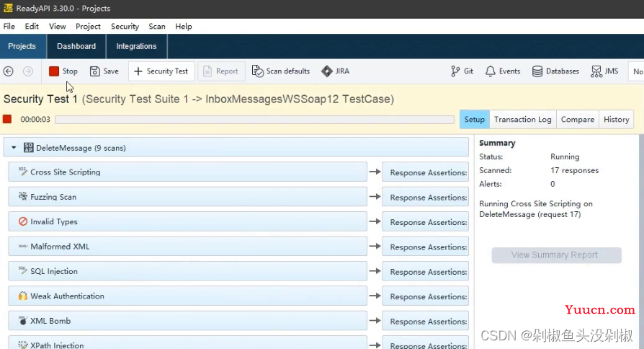This screenshot has height=349, width=644.
Task: Click the DeleteMessage test step icon
Action: click(x=28, y=148)
